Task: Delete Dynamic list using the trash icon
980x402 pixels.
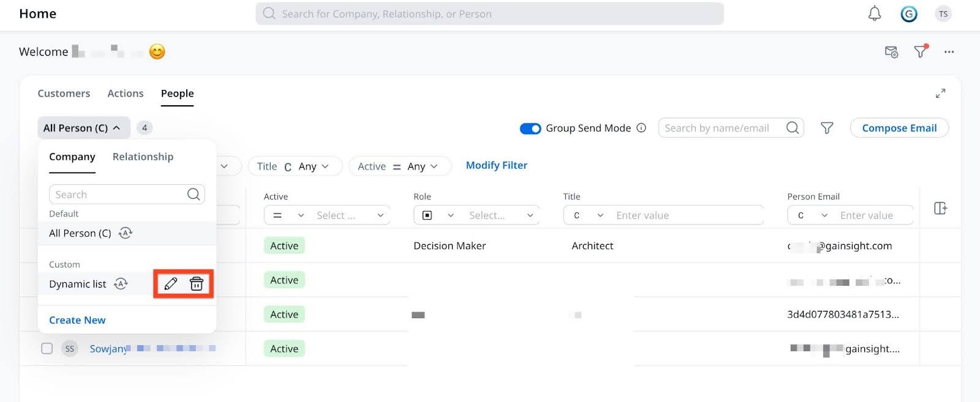Action: [x=196, y=283]
